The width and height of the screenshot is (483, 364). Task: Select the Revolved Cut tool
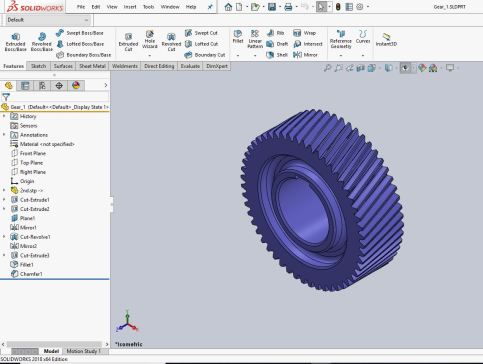point(171,42)
